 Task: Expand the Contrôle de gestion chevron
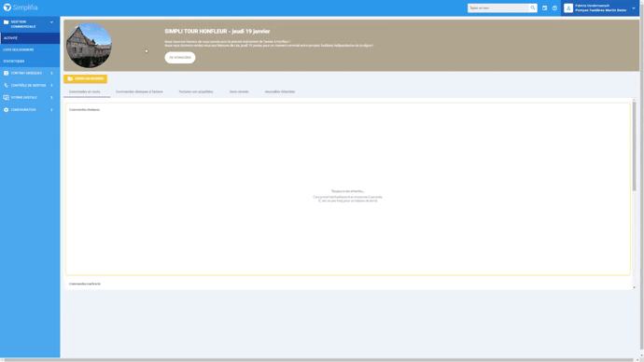[51, 86]
